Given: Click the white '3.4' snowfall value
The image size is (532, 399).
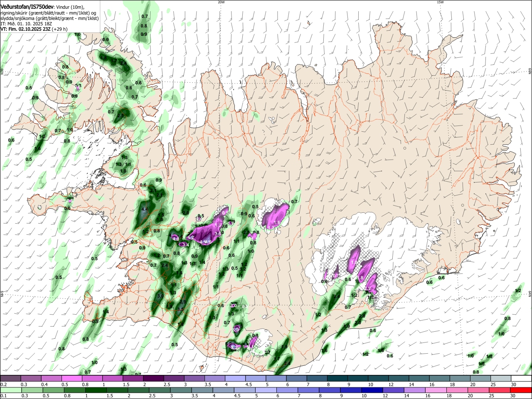Looking at the screenshot, I should click(x=186, y=245).
